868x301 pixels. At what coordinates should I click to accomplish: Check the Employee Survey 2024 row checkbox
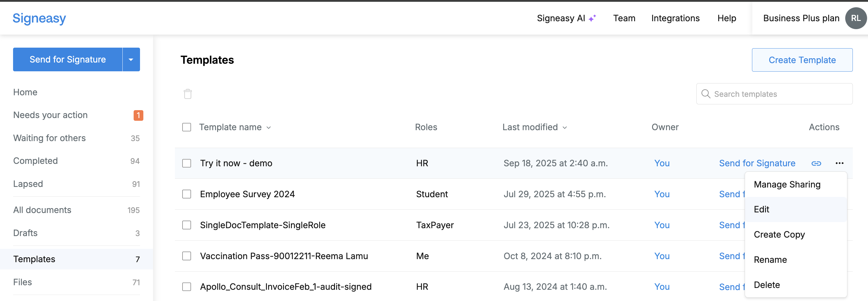(x=186, y=194)
